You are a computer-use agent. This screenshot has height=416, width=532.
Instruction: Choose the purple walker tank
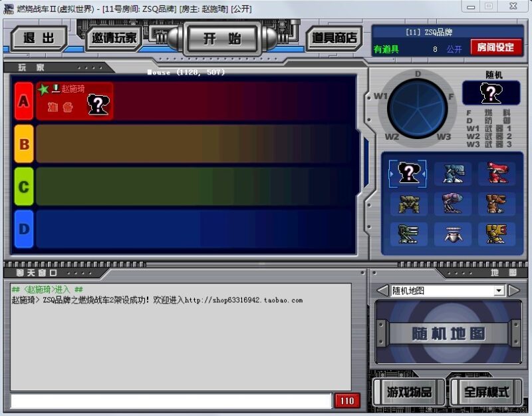click(453, 204)
